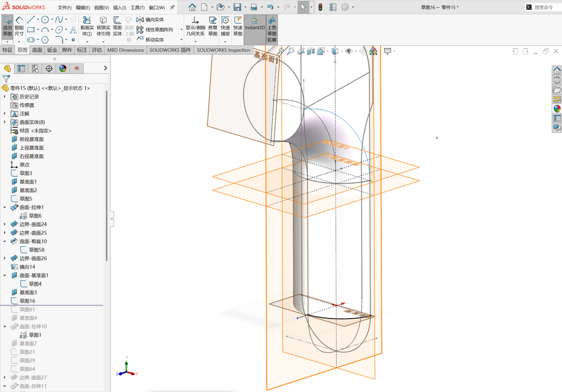The width and height of the screenshot is (562, 392).
Task: Open the 工具(T) menu
Action: click(137, 8)
